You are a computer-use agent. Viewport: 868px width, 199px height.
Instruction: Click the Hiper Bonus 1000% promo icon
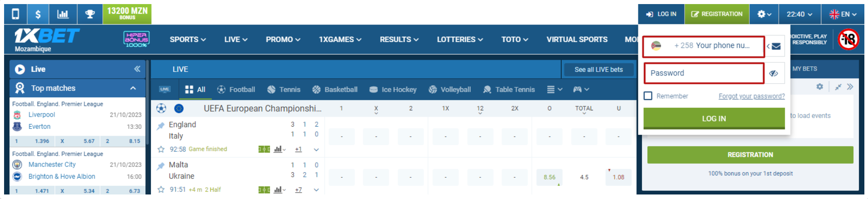(136, 39)
